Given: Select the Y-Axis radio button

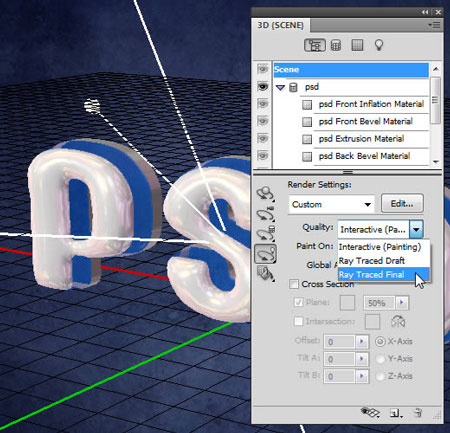Looking at the screenshot, I should click(x=380, y=359).
